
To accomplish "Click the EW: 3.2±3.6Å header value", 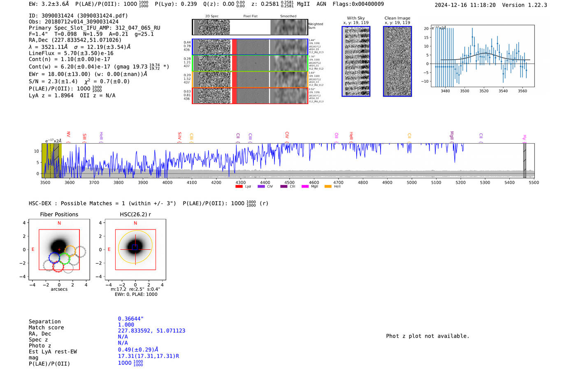I will click(x=49, y=4).
